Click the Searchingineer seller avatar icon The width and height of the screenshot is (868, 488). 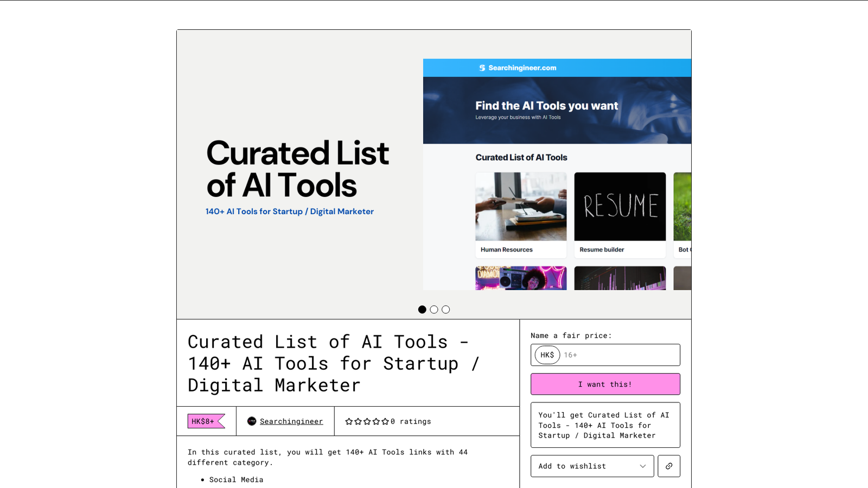[252, 421]
